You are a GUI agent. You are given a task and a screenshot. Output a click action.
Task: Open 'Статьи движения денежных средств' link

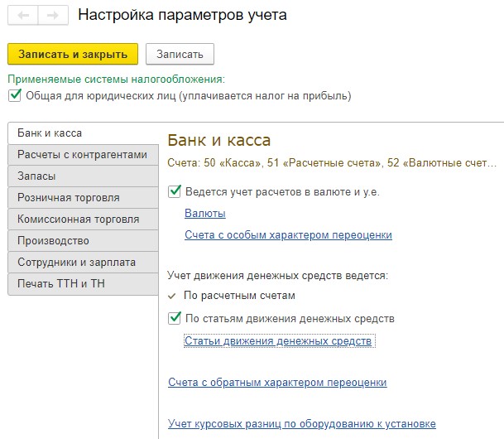tap(278, 341)
